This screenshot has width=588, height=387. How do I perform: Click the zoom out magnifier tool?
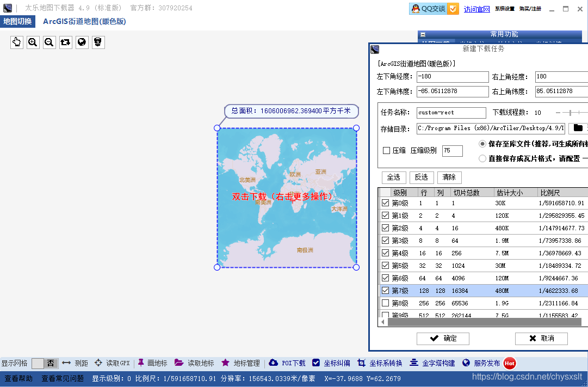point(49,42)
